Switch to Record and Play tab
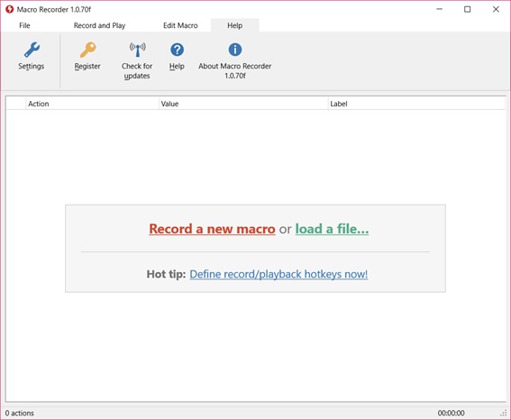Viewport: 511px width, 420px height. (x=99, y=25)
